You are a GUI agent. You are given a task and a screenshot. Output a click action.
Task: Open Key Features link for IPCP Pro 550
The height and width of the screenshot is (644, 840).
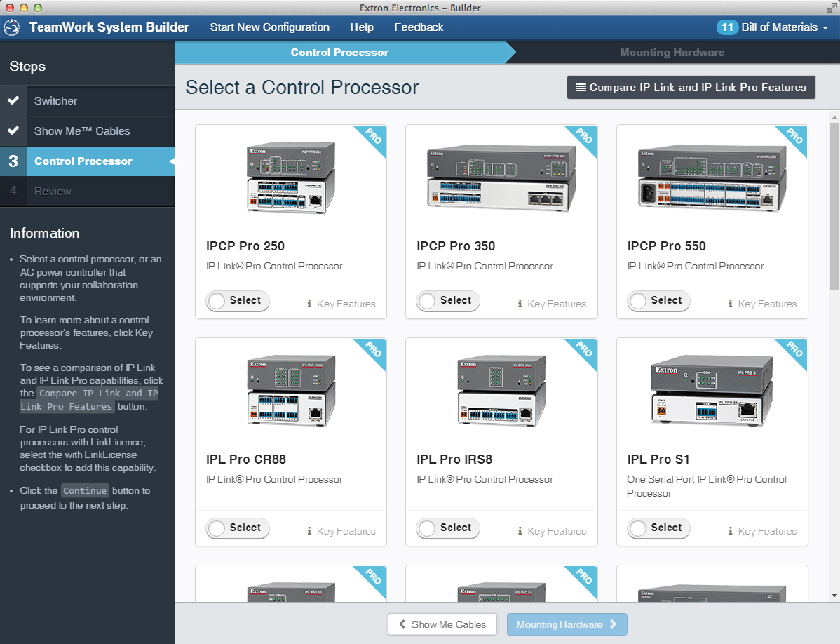pos(762,304)
